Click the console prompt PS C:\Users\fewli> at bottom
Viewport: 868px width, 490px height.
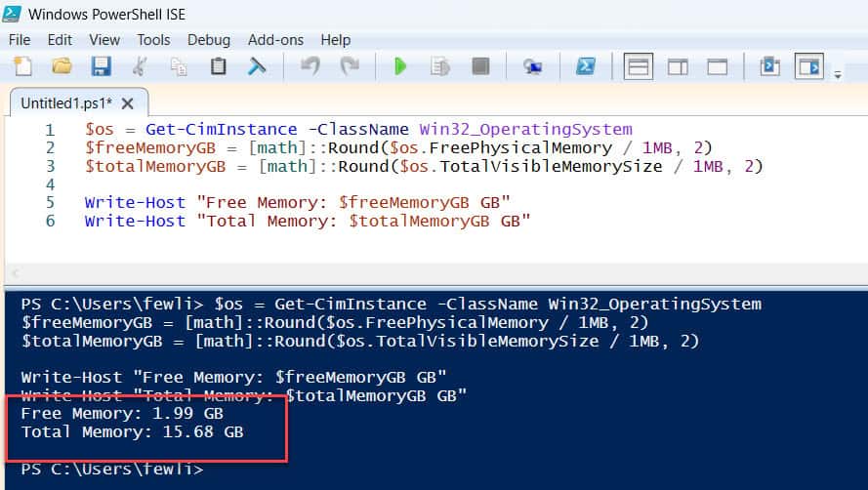[112, 470]
